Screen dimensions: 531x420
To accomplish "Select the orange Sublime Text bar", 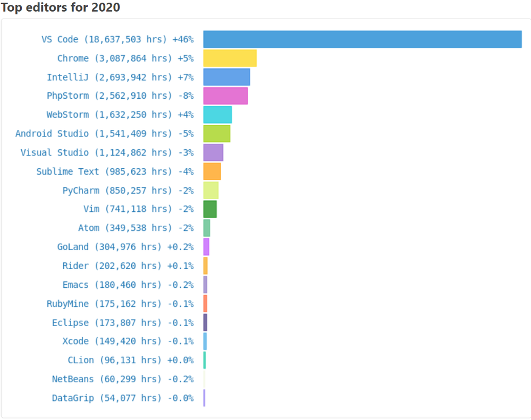I will click(212, 172).
